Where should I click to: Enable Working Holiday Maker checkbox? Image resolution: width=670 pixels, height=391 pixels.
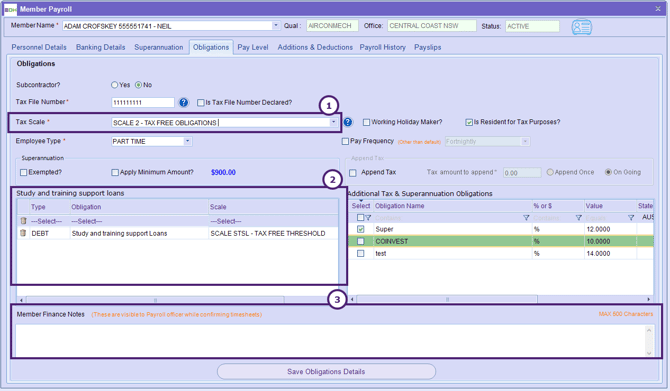click(366, 122)
